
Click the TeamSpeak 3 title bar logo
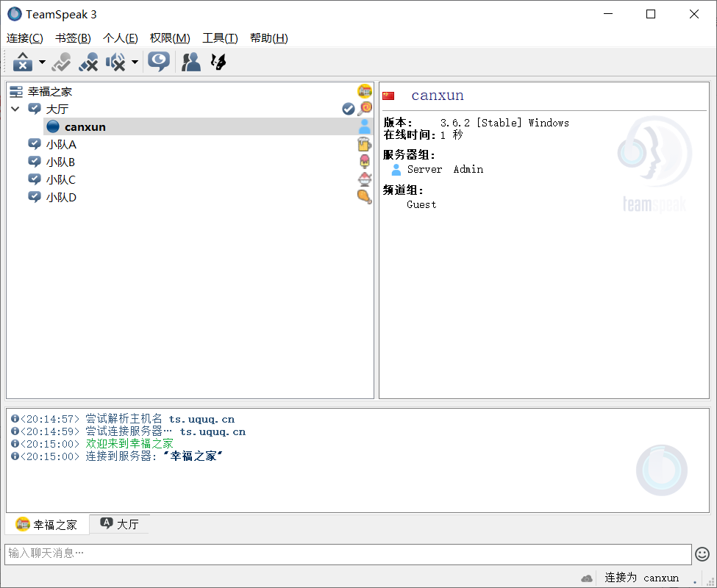click(x=15, y=14)
